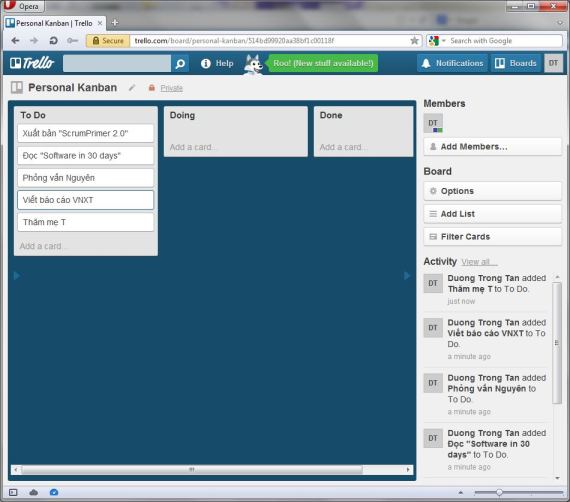Click horizontal scrollbar right arrow
570x502 pixels.
(x=408, y=470)
